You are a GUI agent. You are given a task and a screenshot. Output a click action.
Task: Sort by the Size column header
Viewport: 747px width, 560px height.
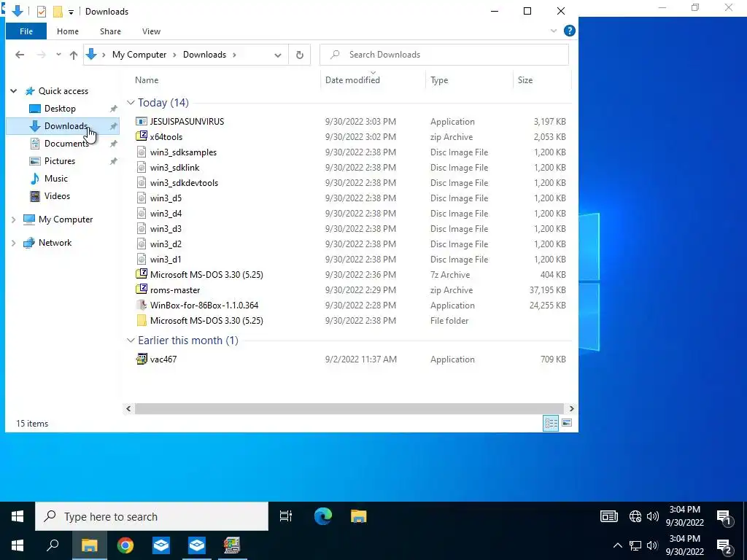pos(525,80)
